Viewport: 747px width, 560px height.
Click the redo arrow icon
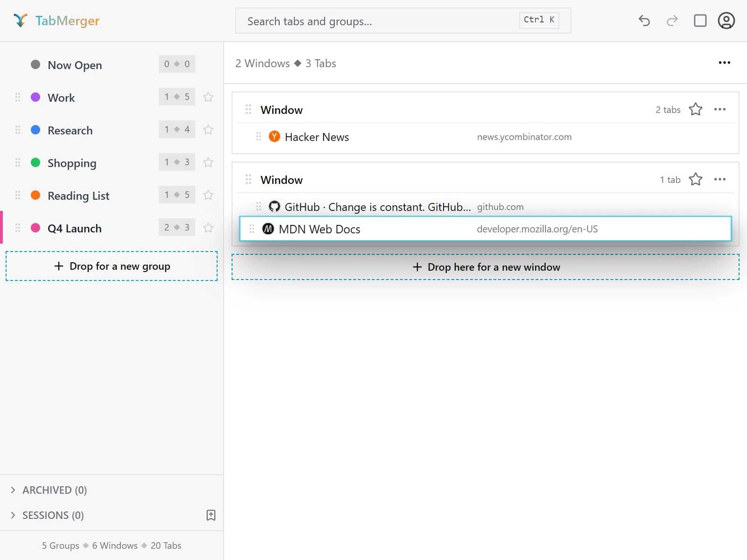pos(672,21)
